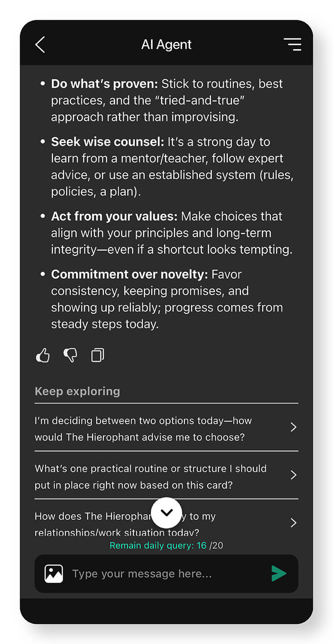Tap the "Keep exploring" section heading
333x644 pixels.
point(77,391)
